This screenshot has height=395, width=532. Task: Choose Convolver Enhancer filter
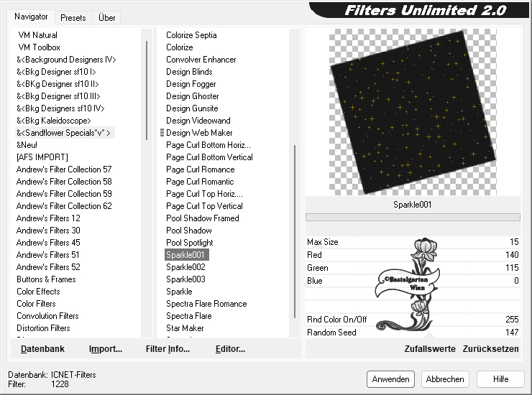click(x=201, y=60)
